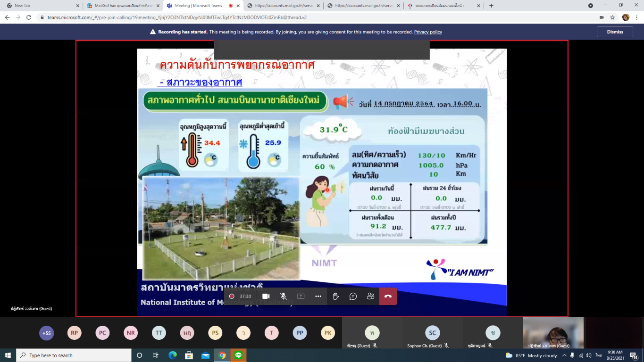Click the Windows taskbar search box

tap(74, 355)
